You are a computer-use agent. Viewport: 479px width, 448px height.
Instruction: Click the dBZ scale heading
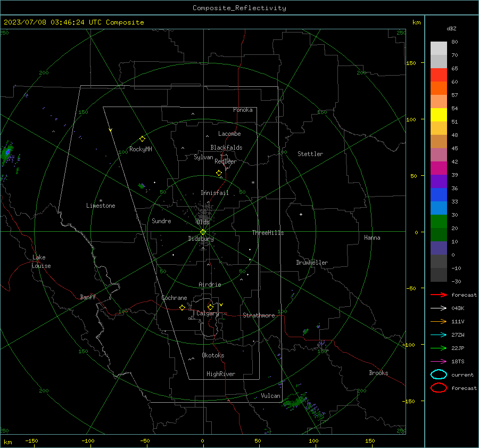[451, 28]
